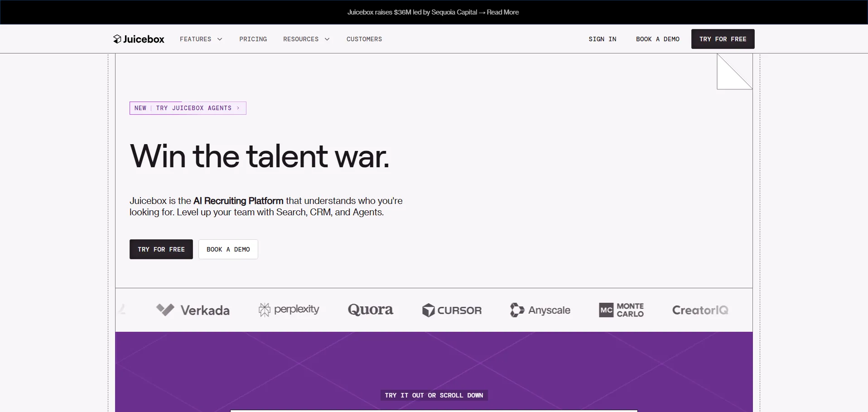The width and height of the screenshot is (868, 412).
Task: Click Sign In in the navbar
Action: pyautogui.click(x=602, y=39)
